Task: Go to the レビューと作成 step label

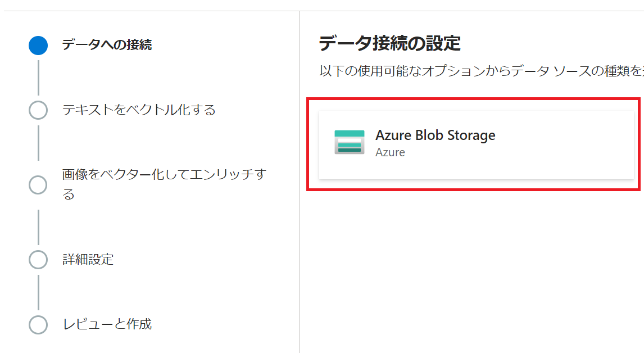Action: pyautogui.click(x=107, y=324)
